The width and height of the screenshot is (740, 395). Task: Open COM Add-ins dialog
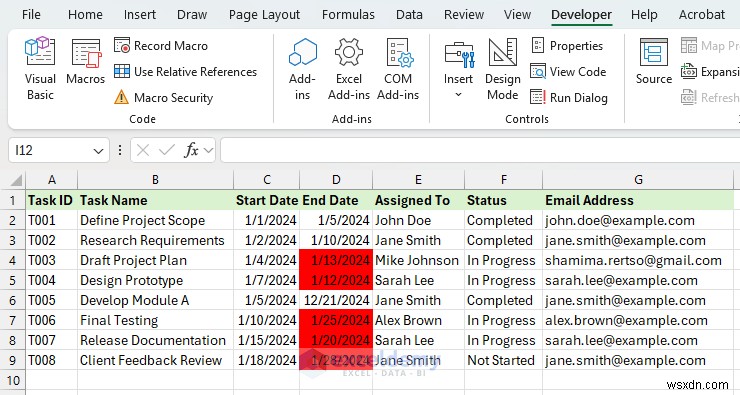tap(398, 68)
